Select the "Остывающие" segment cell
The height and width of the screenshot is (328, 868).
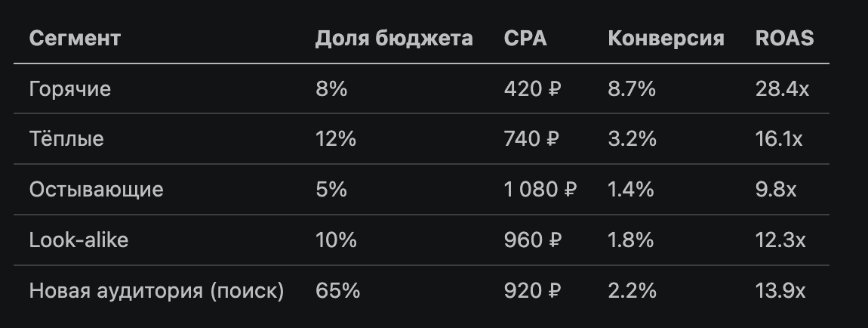pyautogui.click(x=96, y=189)
